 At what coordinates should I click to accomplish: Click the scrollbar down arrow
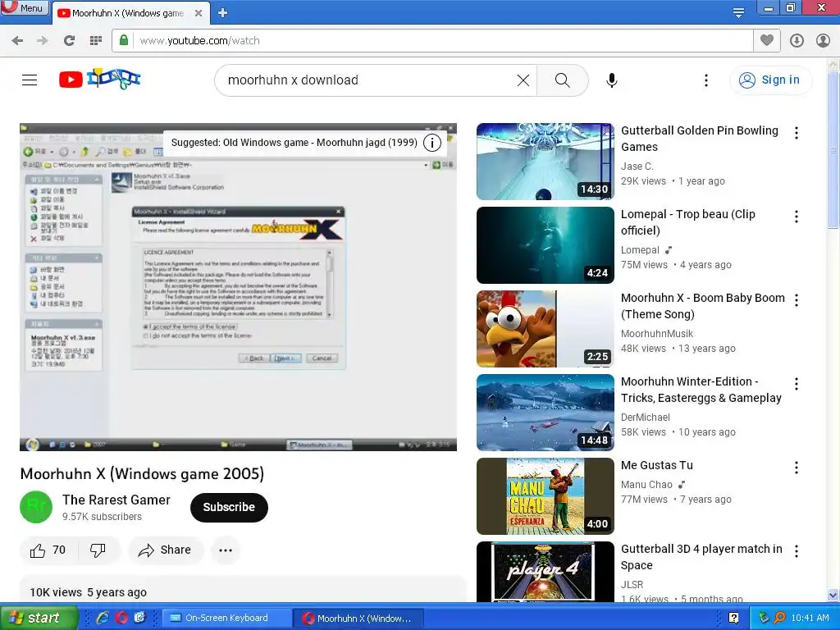(833, 596)
